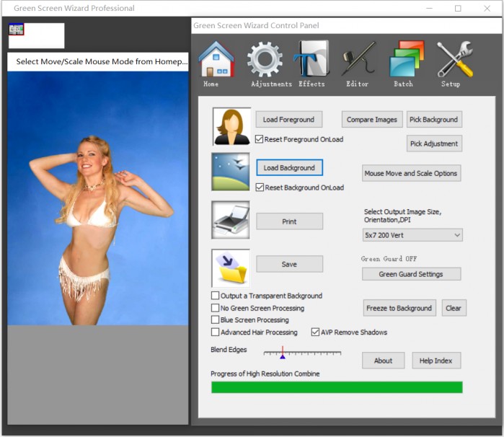Viewport: 504px width, 437px height.
Task: Click Load Foreground button
Action: (289, 119)
